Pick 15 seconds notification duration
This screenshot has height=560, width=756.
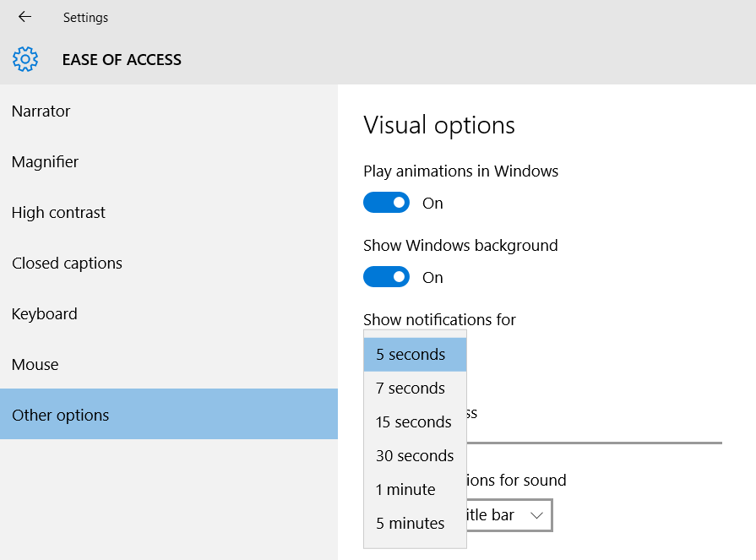pos(414,422)
